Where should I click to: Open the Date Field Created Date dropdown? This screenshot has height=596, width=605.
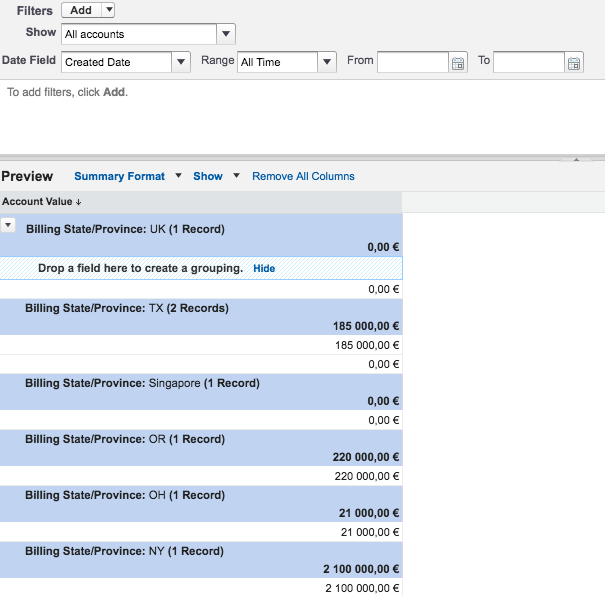[x=180, y=62]
